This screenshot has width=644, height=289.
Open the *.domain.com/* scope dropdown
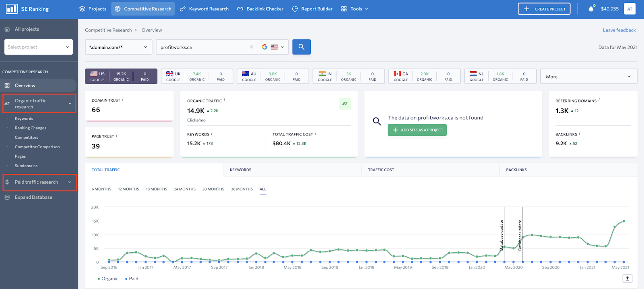pos(118,47)
